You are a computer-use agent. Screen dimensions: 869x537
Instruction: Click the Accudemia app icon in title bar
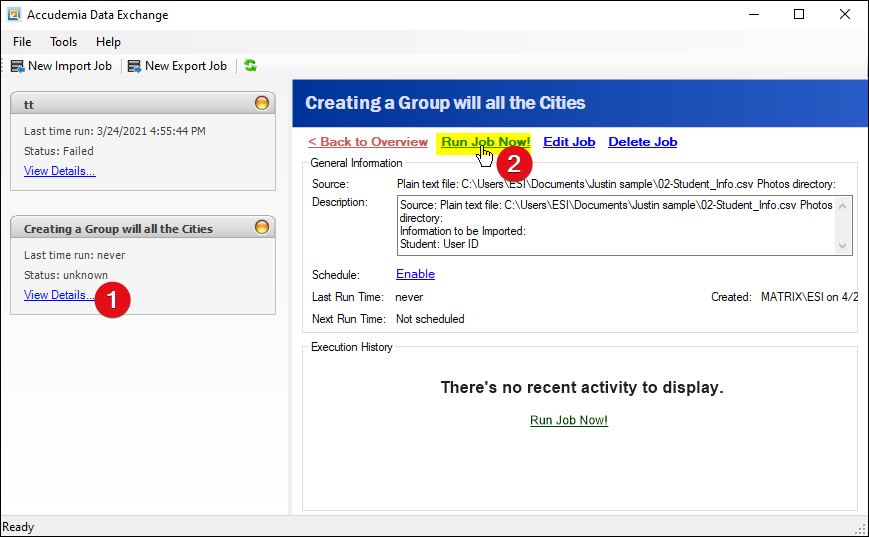14,14
